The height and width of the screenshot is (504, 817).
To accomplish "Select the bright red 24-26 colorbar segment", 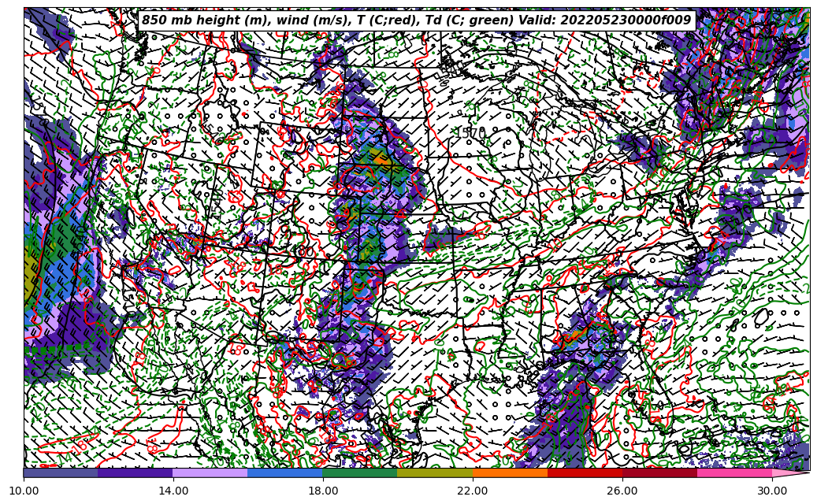I will click(x=585, y=473).
